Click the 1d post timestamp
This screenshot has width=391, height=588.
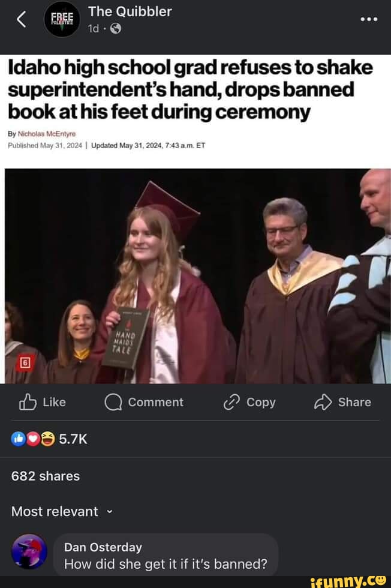tap(94, 29)
